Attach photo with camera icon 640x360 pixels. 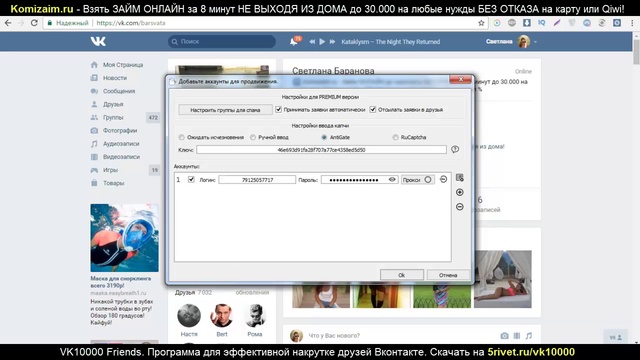point(504,336)
